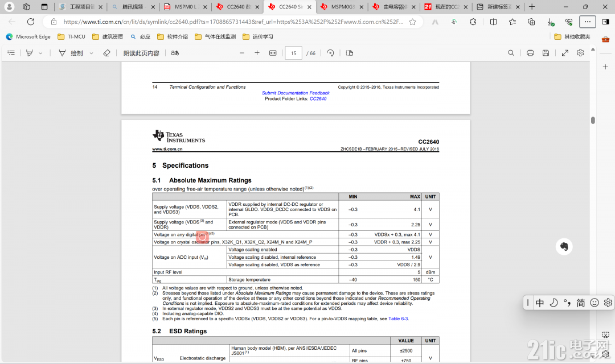Search within the PDF document
615x364 pixels.
pos(511,53)
